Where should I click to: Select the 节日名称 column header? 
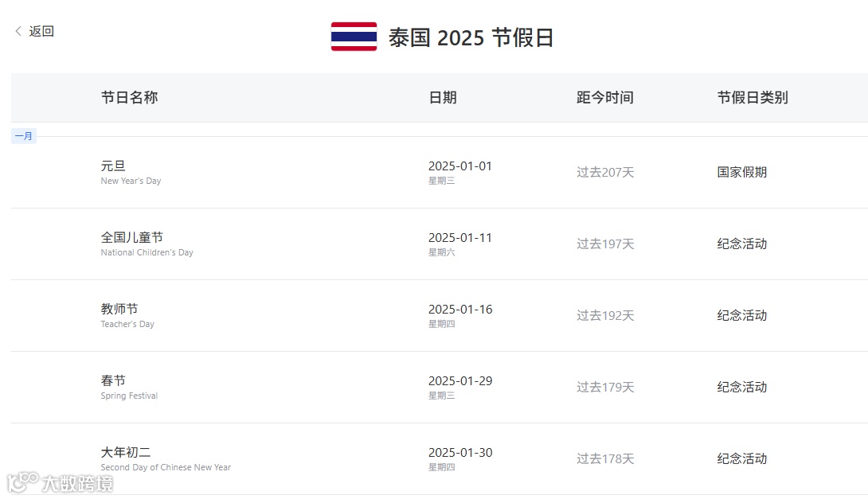[129, 97]
